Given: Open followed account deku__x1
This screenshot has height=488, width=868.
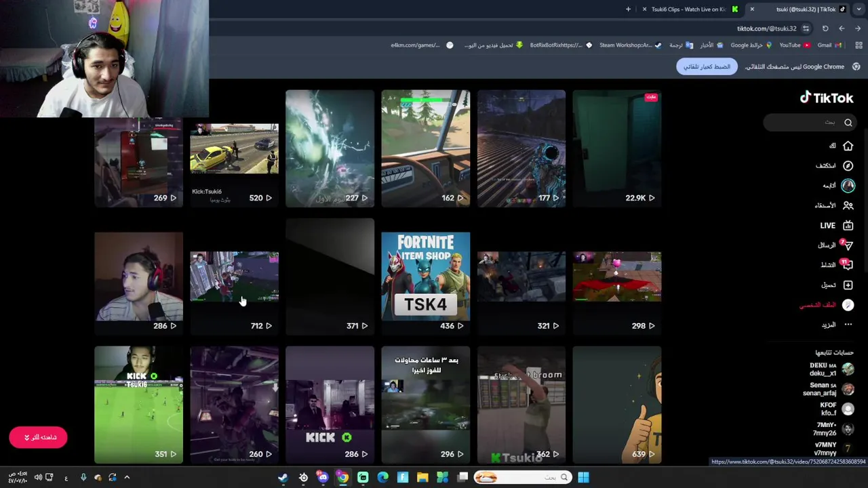Looking at the screenshot, I should 831,369.
